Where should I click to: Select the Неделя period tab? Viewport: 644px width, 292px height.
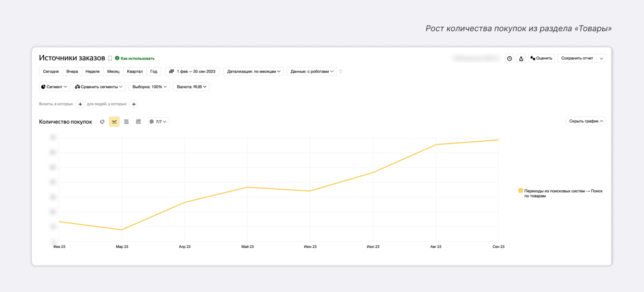click(92, 72)
